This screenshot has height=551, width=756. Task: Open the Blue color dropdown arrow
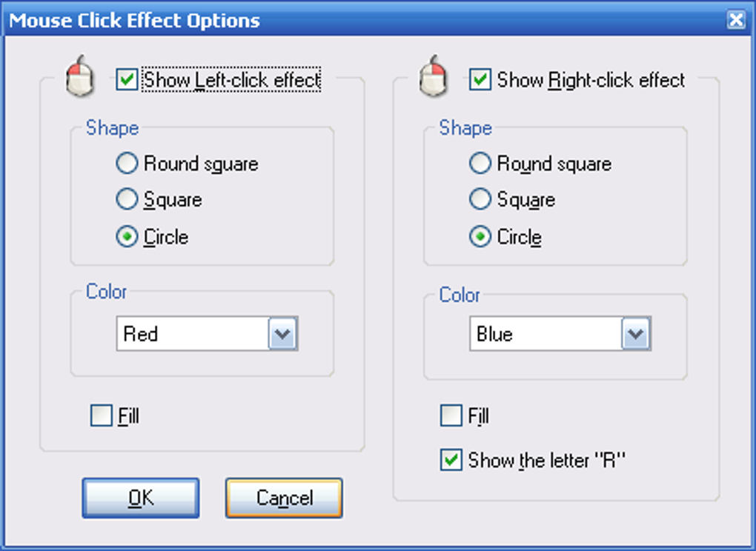coord(636,333)
